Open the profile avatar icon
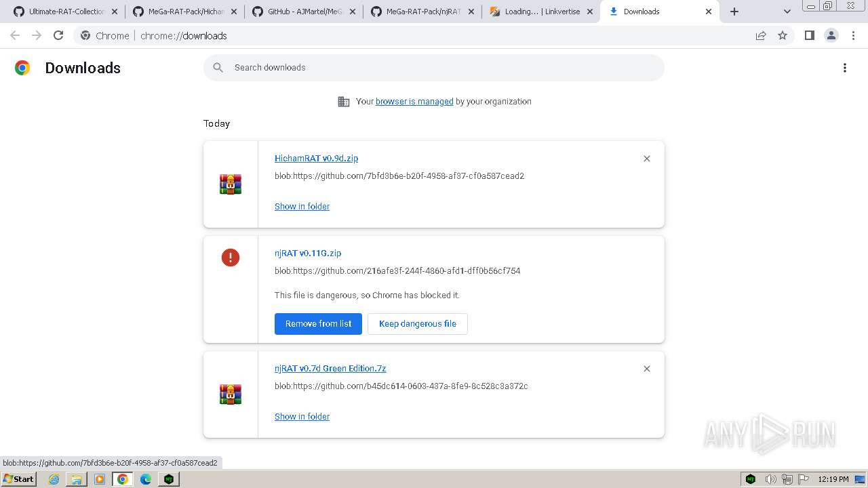The height and width of the screenshot is (488, 868). (x=831, y=35)
